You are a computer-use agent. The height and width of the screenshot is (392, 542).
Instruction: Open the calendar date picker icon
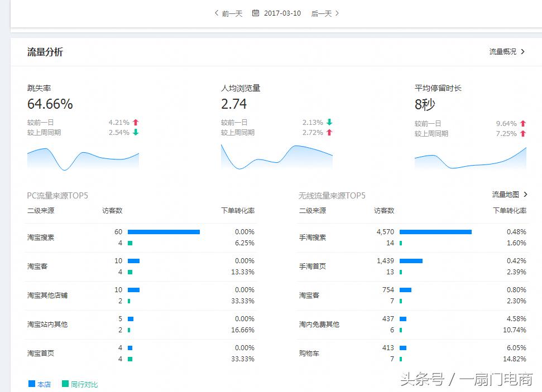(x=255, y=13)
